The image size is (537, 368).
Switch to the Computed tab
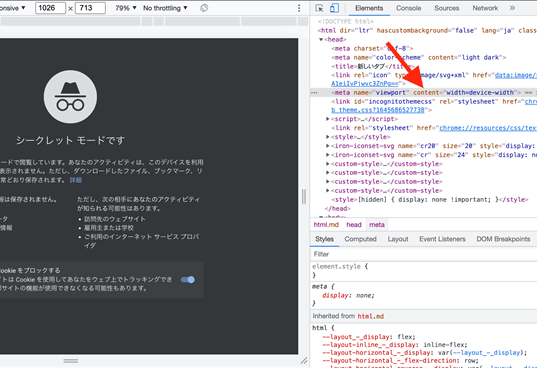(x=360, y=239)
